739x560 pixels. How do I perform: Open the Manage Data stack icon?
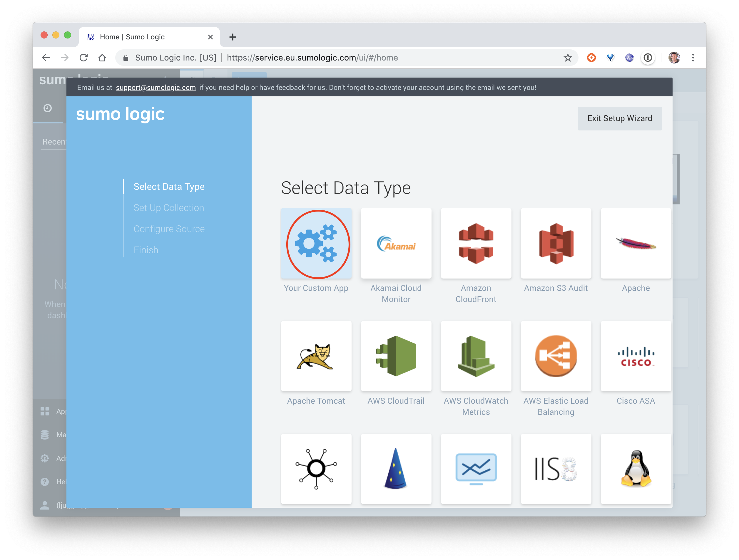pos(45,435)
